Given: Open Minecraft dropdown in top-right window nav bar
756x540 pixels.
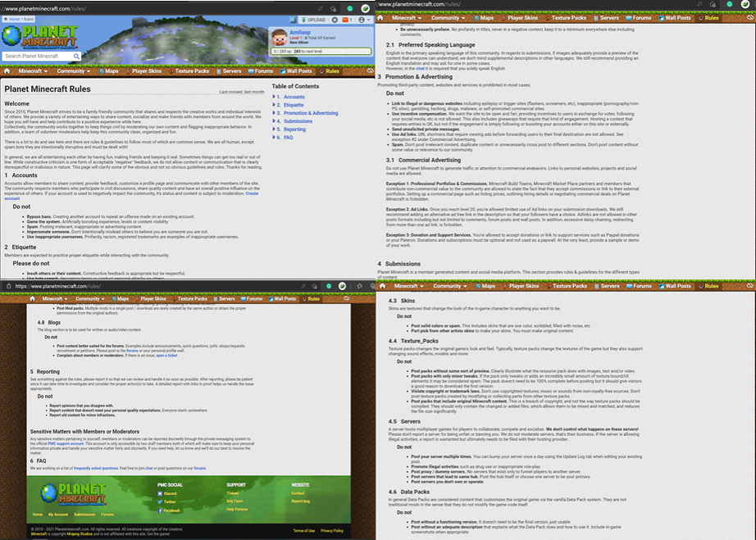Looking at the screenshot, I should [x=407, y=18].
